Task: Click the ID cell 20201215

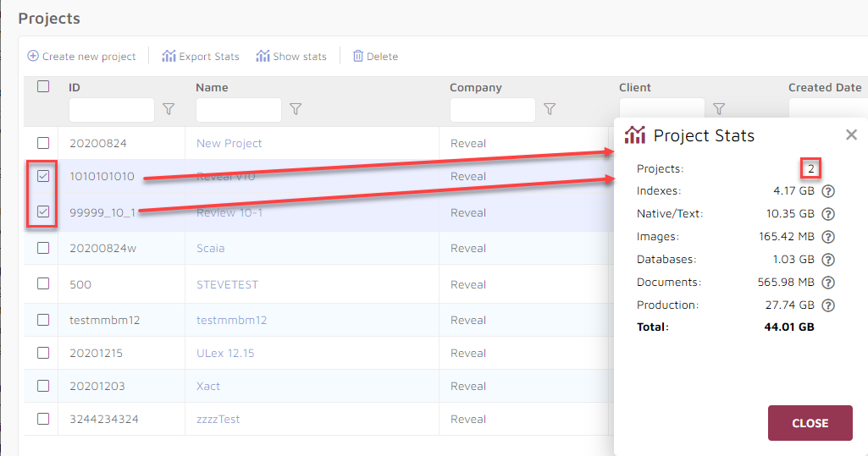Action: [x=96, y=353]
